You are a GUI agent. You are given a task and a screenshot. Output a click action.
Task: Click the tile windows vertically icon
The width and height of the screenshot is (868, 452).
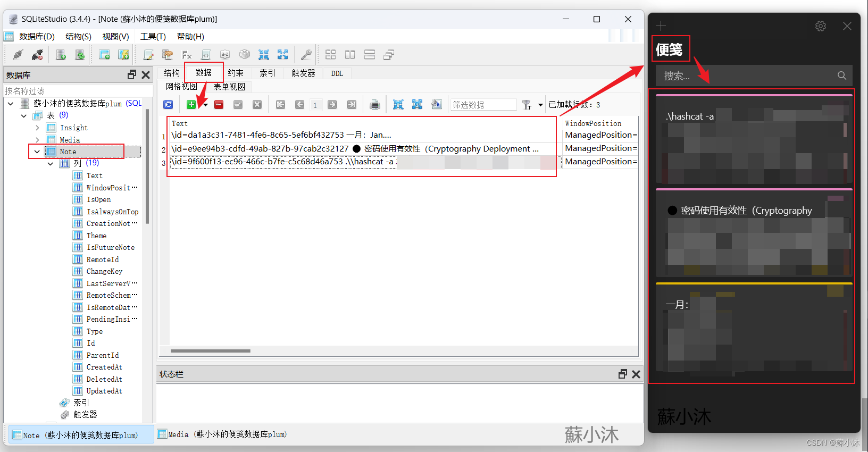350,55
